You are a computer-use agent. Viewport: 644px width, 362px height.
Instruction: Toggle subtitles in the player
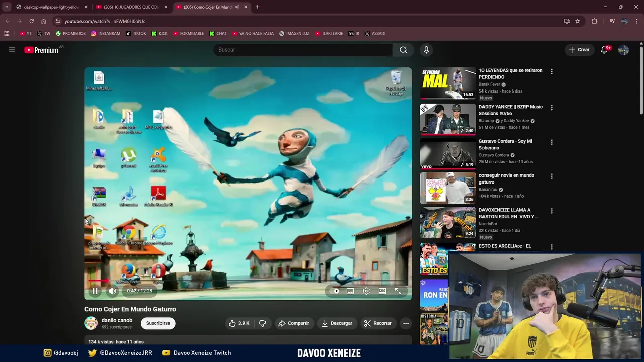pyautogui.click(x=350, y=291)
